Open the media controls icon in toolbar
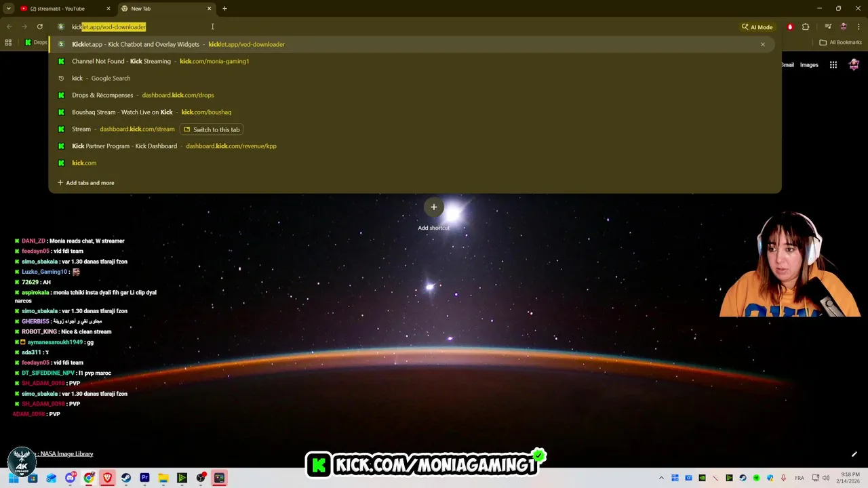 pos(828,27)
